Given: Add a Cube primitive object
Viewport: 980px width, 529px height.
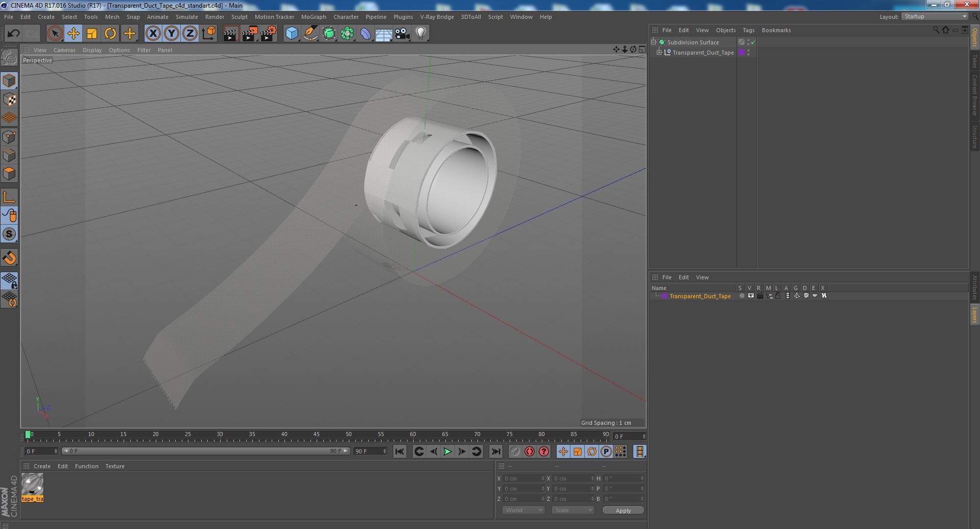Looking at the screenshot, I should pos(292,34).
